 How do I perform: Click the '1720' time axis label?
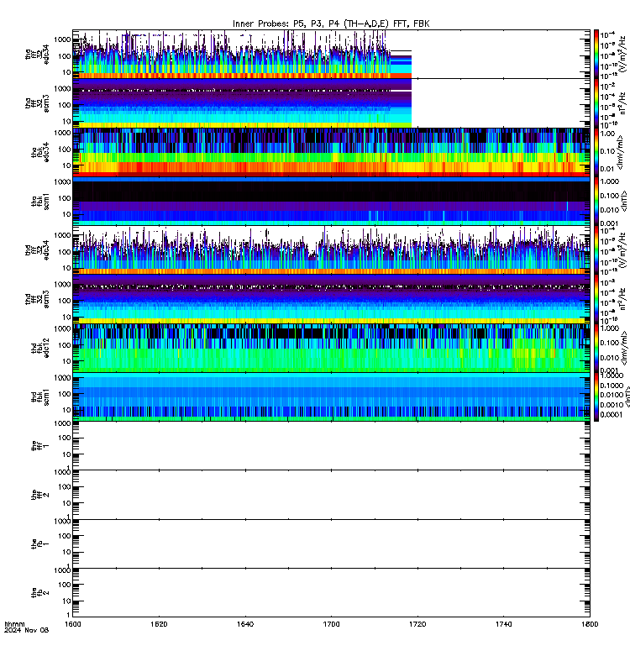pos(417,624)
